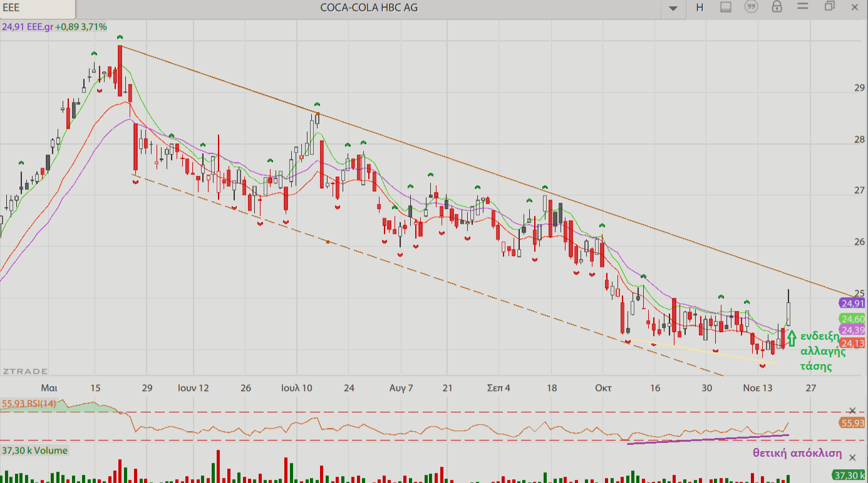This screenshot has height=483, width=868.
Task: Click the 25 price axis label
Action: tap(859, 293)
